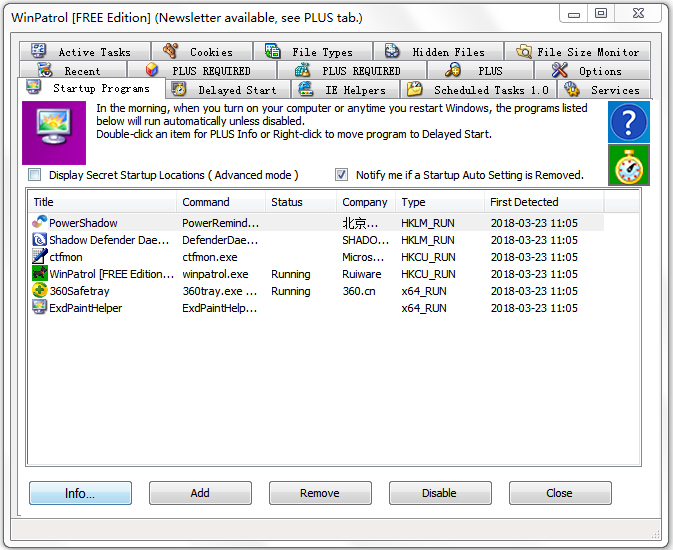Click the Hidden Files tab icon

coord(392,51)
